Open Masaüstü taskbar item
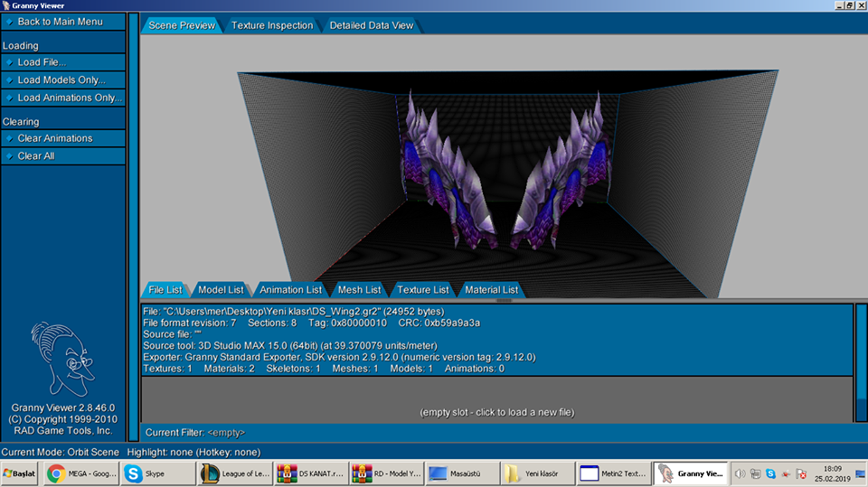868x487 pixels. (x=463, y=473)
